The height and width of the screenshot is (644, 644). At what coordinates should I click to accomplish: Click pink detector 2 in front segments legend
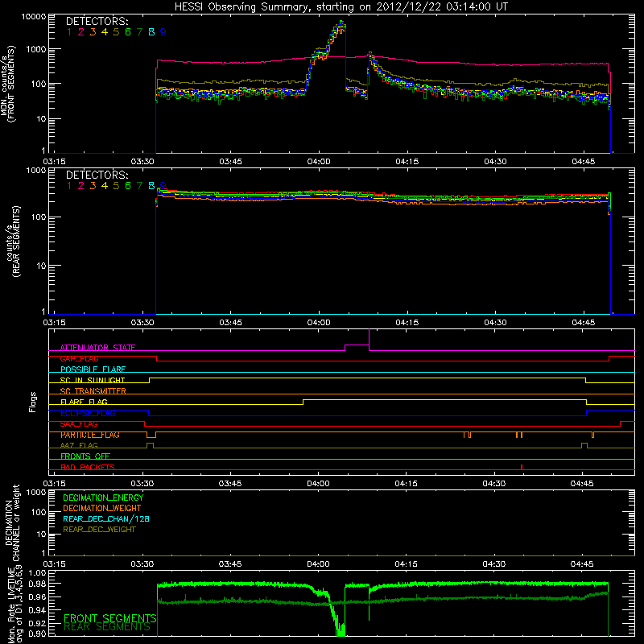click(x=81, y=32)
